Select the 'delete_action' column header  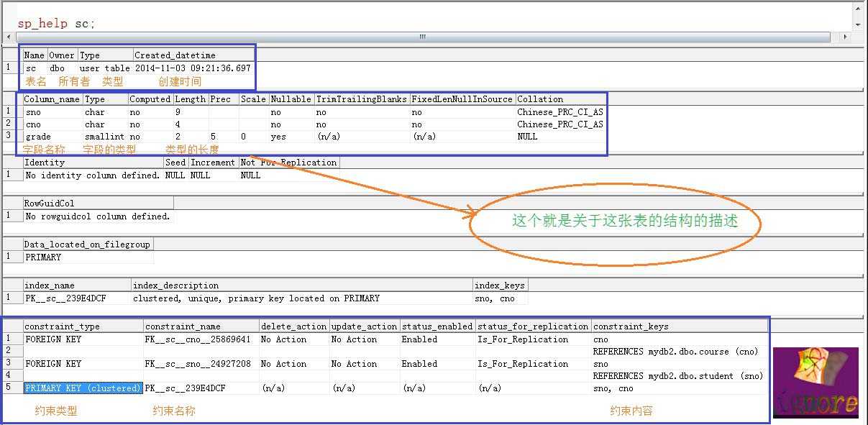[294, 326]
